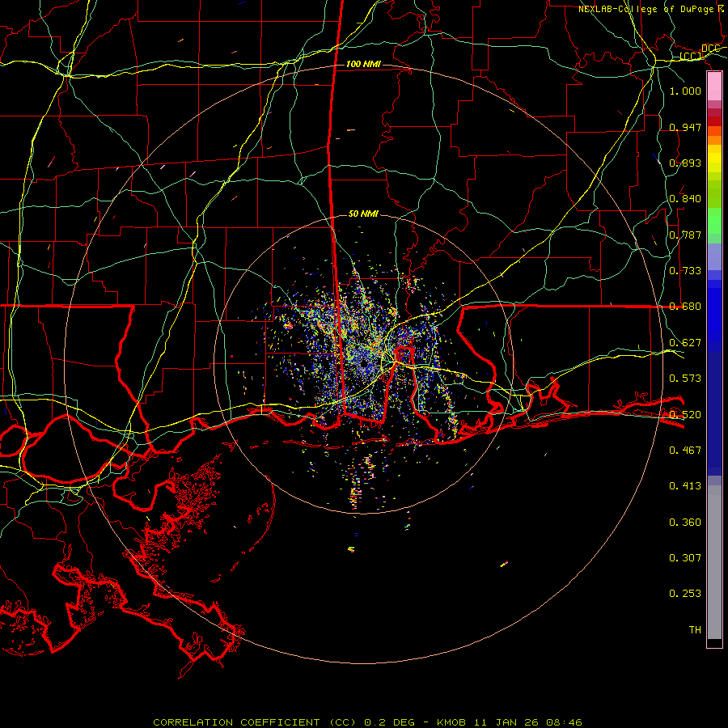728x728 pixels.
Task: Click the 0.787 color scale value
Action: pyautogui.click(x=685, y=235)
